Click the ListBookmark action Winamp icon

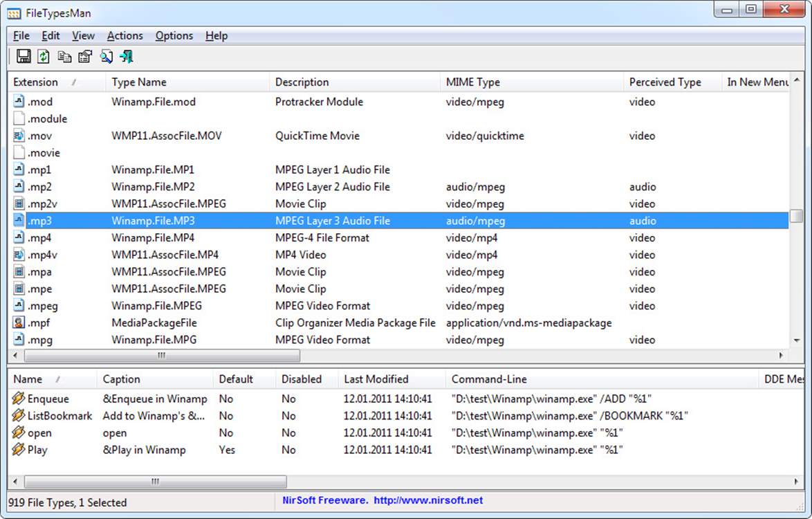[18, 415]
